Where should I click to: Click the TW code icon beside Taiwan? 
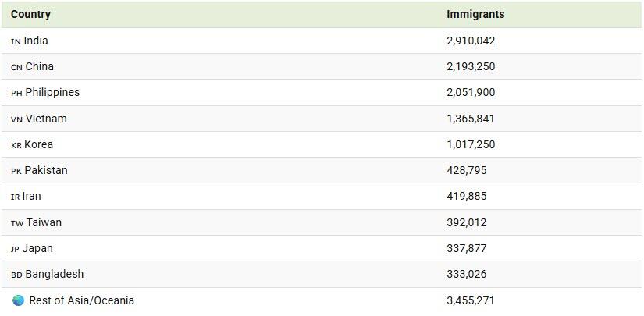tap(17, 223)
